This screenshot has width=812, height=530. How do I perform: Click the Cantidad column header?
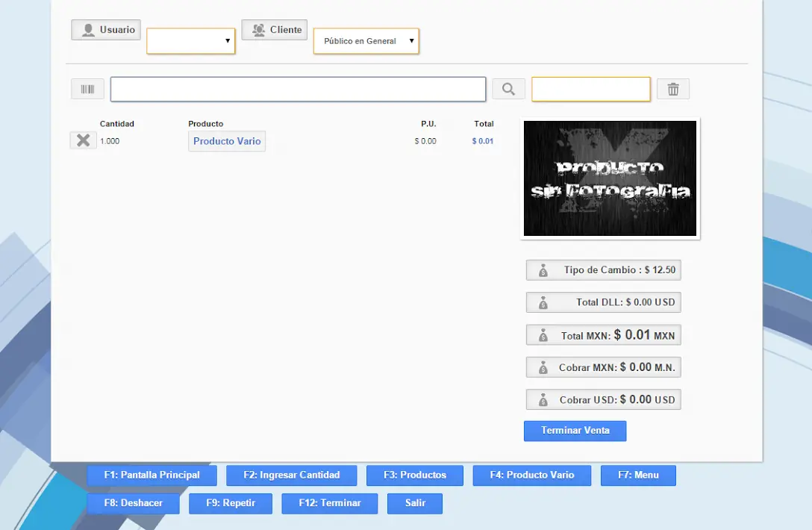click(x=117, y=124)
